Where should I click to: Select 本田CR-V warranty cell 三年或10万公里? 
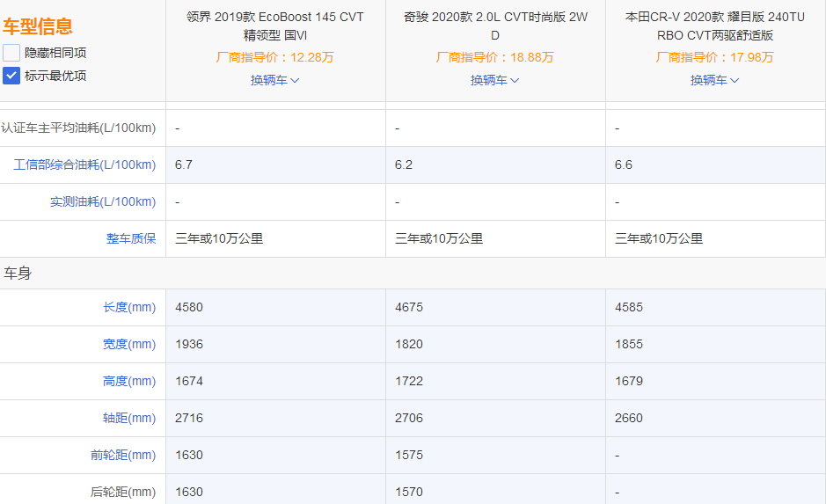tap(659, 238)
